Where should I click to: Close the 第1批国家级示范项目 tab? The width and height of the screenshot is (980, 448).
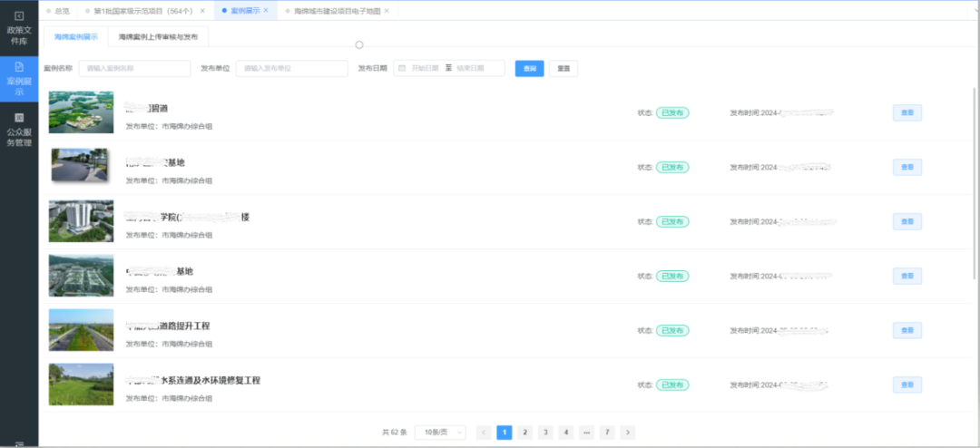202,11
